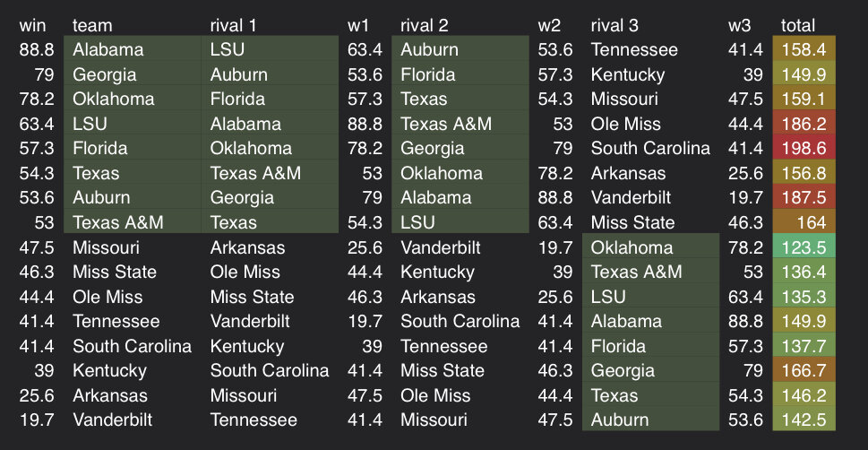This screenshot has width=868, height=450.
Task: Click South Carolina in rival 1 column
Action: pyautogui.click(x=270, y=370)
